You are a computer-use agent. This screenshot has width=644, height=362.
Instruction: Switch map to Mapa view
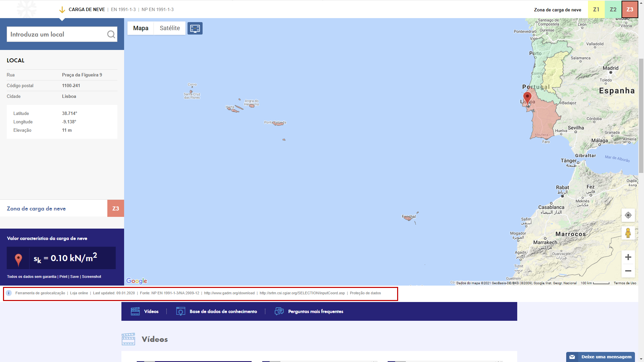coord(141,28)
